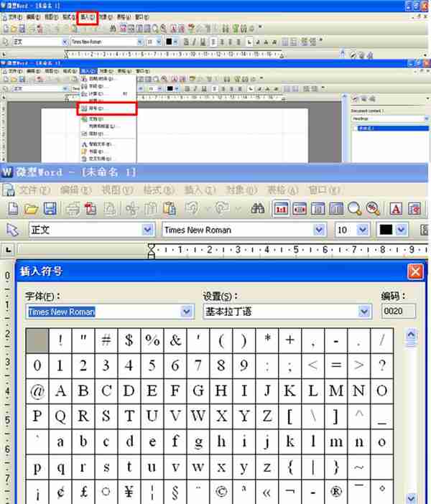Open 格式 menu in enlarged window
431x504 pixels.
[159, 190]
